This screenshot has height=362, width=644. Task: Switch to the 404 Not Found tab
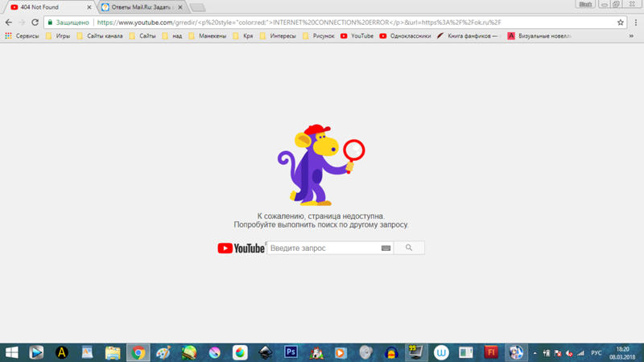[48, 7]
